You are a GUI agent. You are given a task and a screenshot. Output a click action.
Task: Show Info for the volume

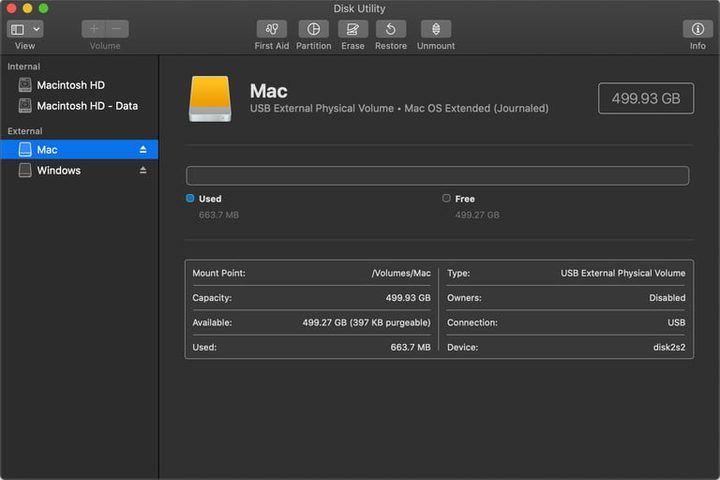pos(697,29)
